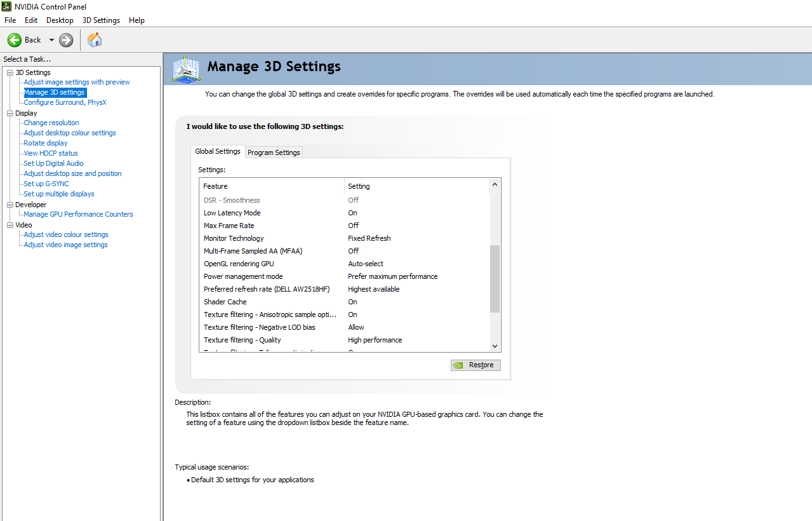The image size is (812, 521).
Task: Open Adjust image settings with preview
Action: tap(77, 82)
